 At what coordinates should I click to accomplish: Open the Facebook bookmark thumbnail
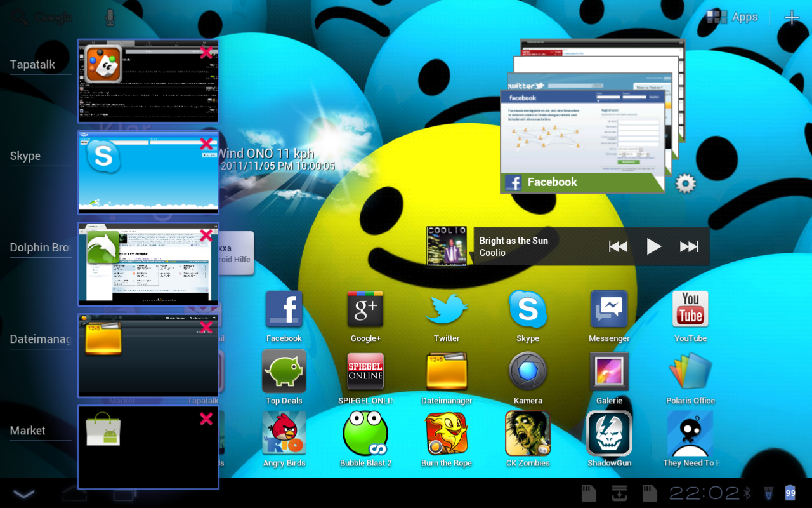click(x=582, y=141)
